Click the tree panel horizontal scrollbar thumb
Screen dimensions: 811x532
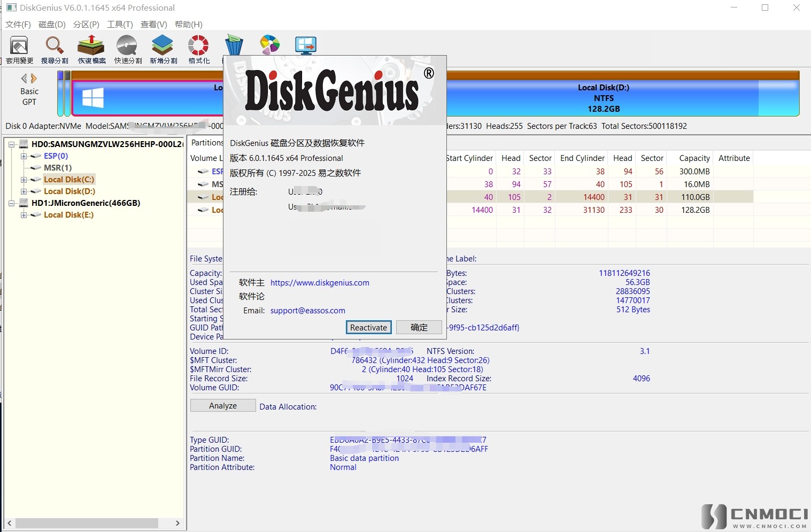click(87, 523)
